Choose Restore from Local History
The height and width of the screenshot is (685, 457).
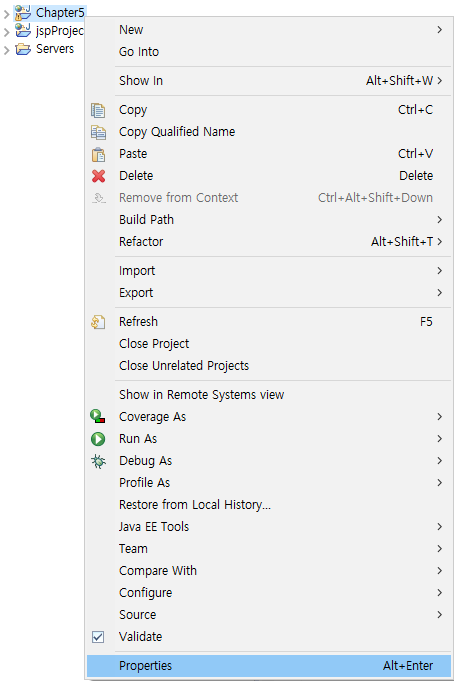269,505
